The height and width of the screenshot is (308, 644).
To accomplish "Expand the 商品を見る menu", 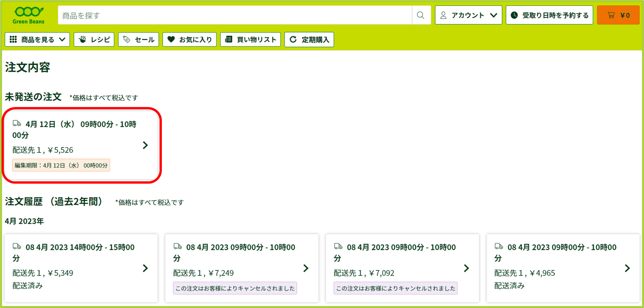I will pos(37,39).
